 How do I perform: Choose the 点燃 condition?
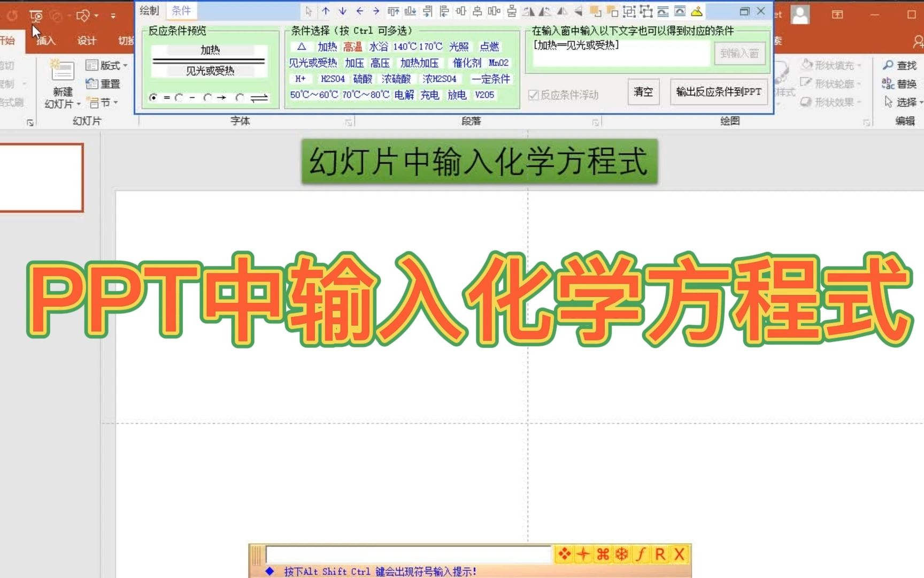[x=489, y=47]
